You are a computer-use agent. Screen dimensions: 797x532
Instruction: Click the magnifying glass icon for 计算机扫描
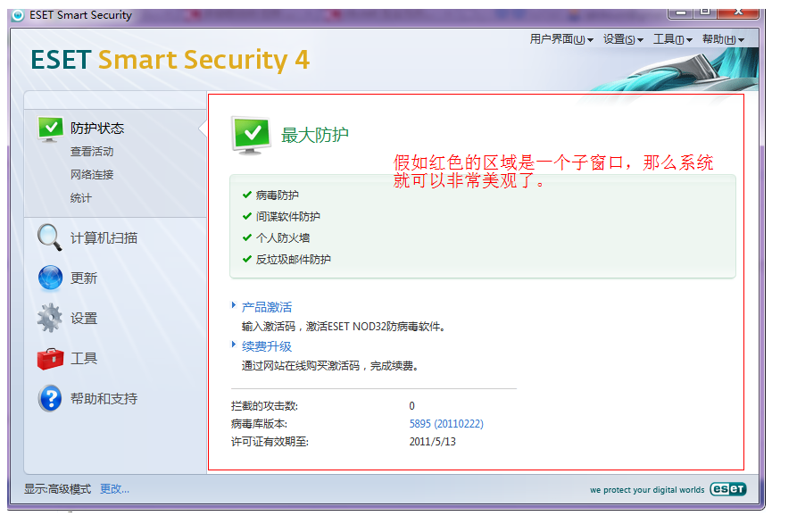(x=49, y=237)
